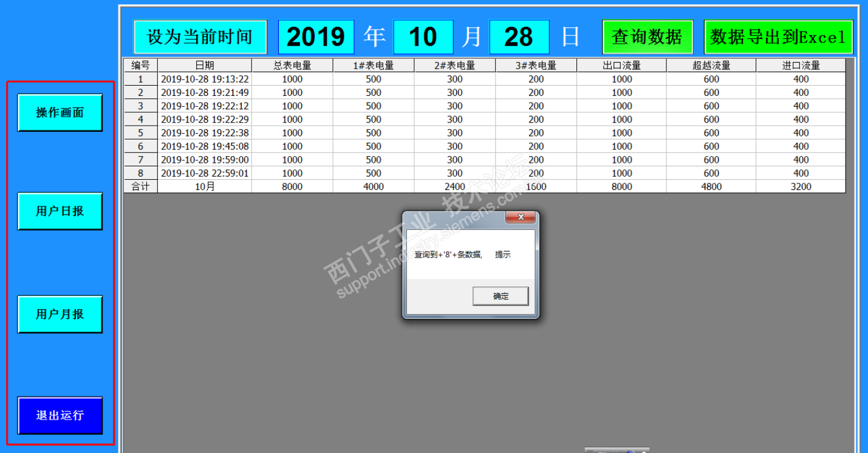This screenshot has height=453, width=868.
Task: Click row number 8 in 编号 column
Action: coord(141,172)
